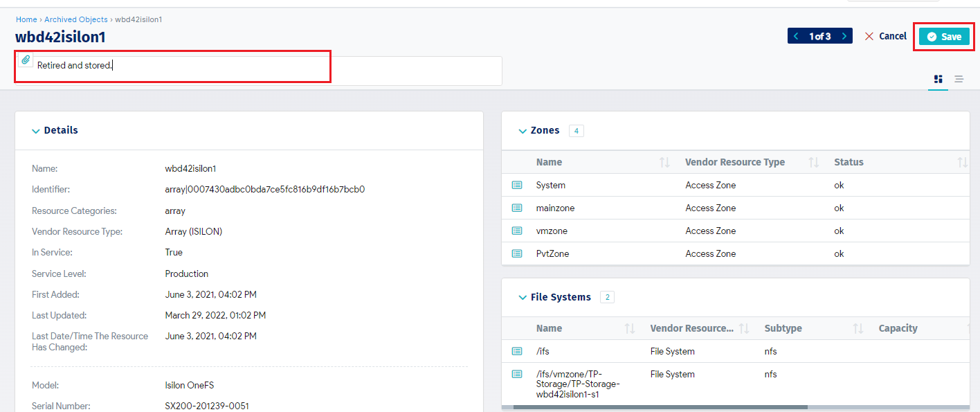This screenshot has width=980, height=412.
Task: Select the '/ifs' file system name
Action: point(543,351)
